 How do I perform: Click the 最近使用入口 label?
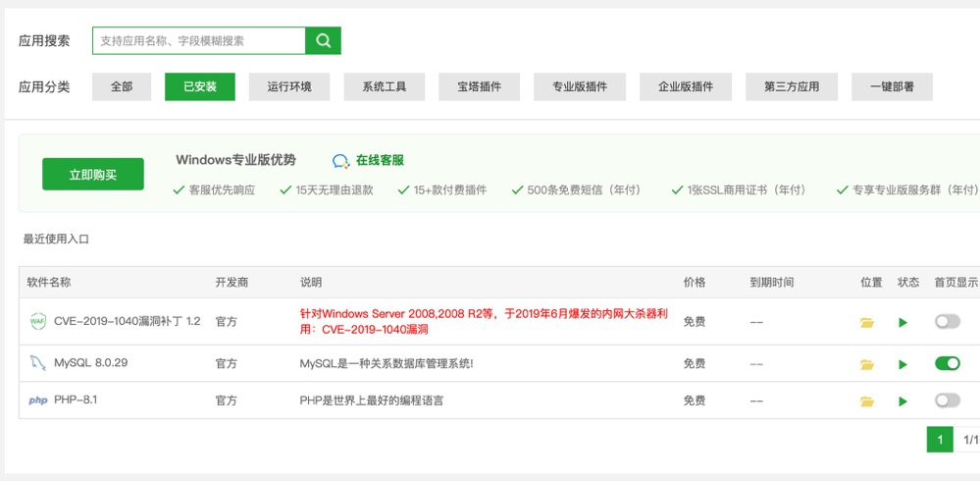[56, 239]
